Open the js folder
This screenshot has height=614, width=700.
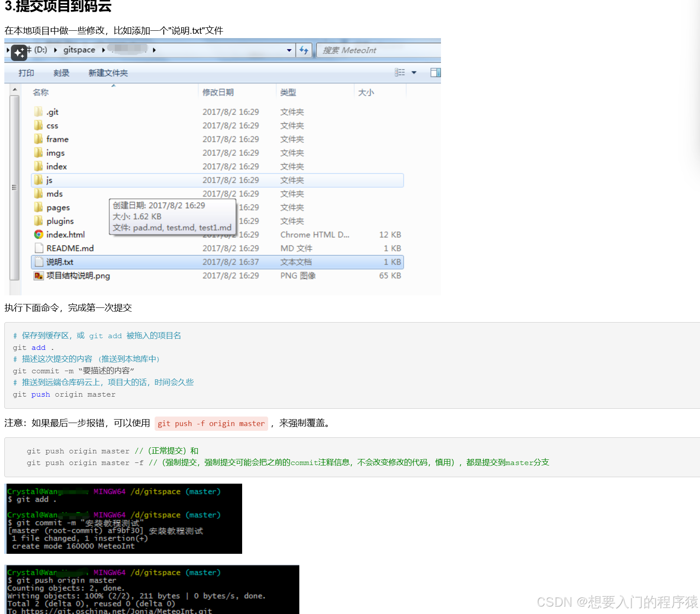[49, 180]
